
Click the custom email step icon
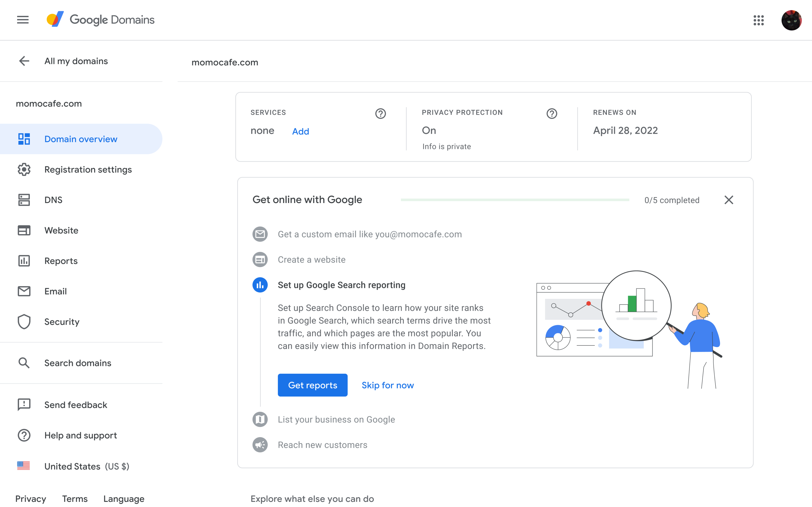pyautogui.click(x=260, y=234)
